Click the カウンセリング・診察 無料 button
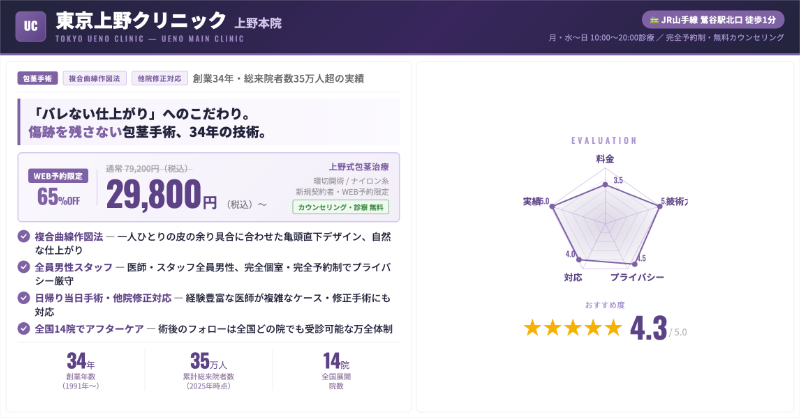The image size is (800, 418). 339,207
